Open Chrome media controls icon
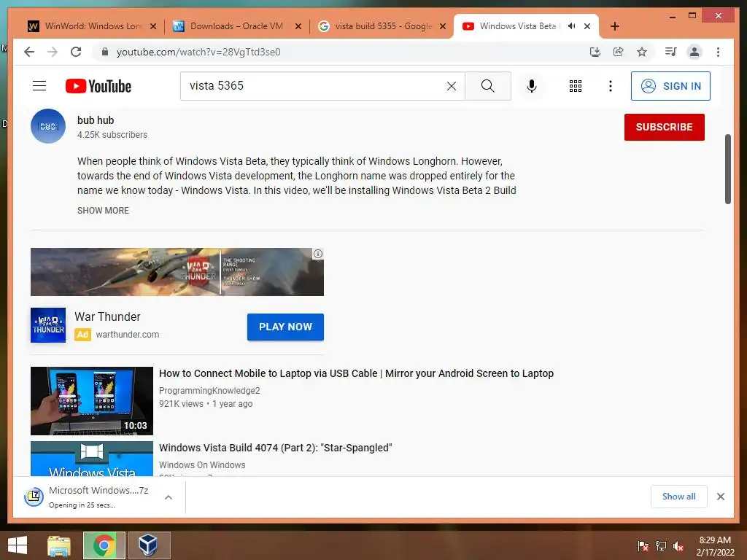747x560 pixels. coord(671,52)
